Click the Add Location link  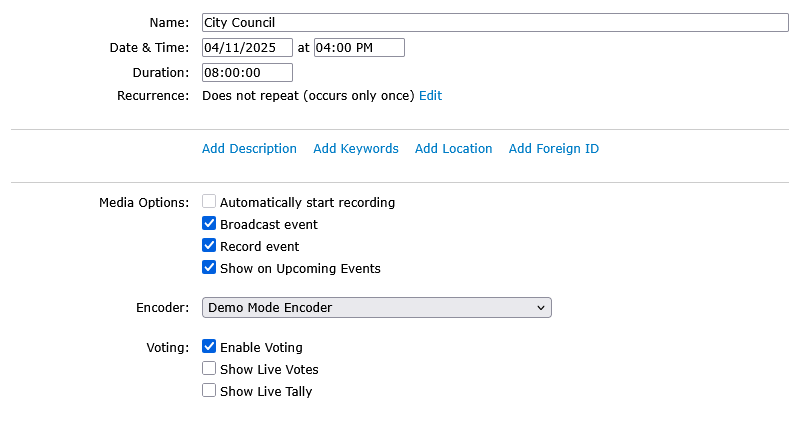(454, 149)
